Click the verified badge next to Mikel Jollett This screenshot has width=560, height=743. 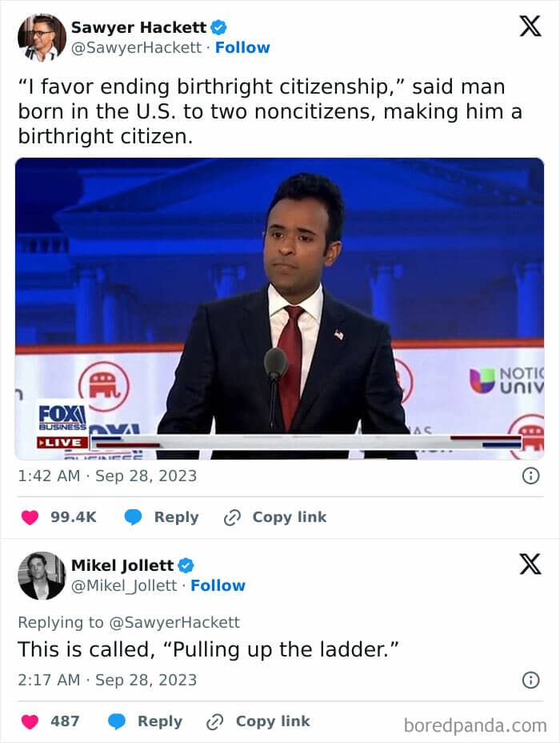click(x=186, y=565)
